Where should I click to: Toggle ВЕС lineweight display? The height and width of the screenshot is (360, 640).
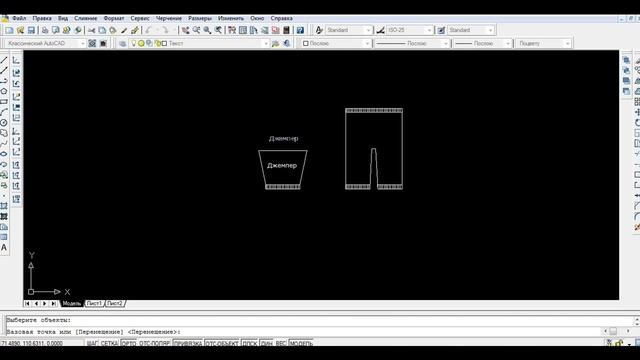[281, 343]
